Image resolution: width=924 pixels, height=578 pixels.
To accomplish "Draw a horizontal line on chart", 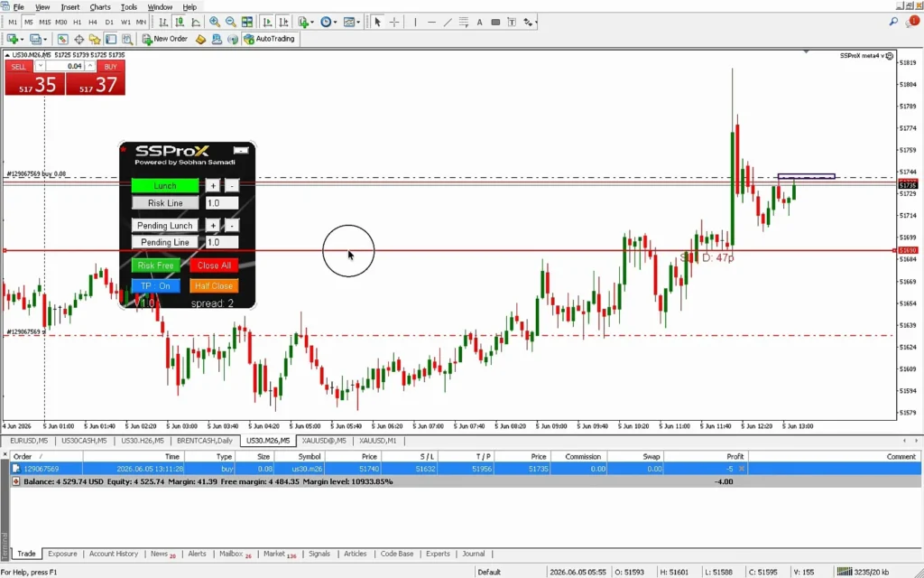I will [x=431, y=23].
